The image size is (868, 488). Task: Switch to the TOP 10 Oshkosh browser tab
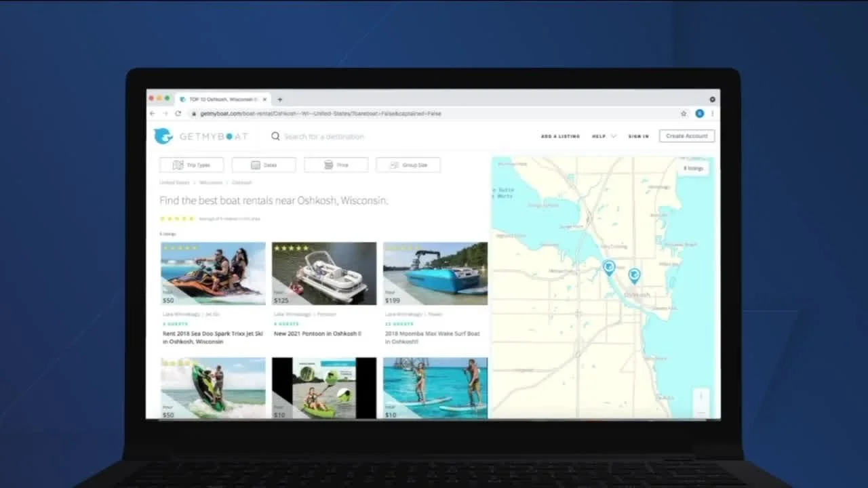coord(220,98)
